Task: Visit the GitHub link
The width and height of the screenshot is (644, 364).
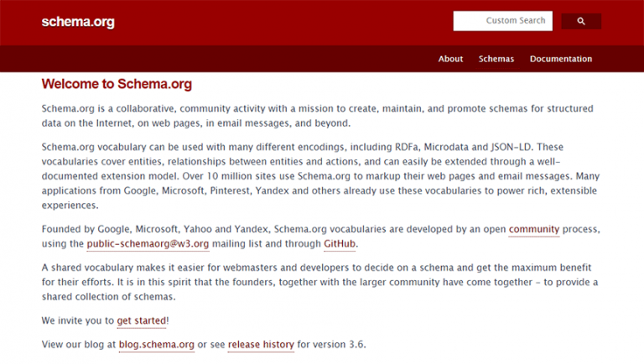Action: (340, 243)
